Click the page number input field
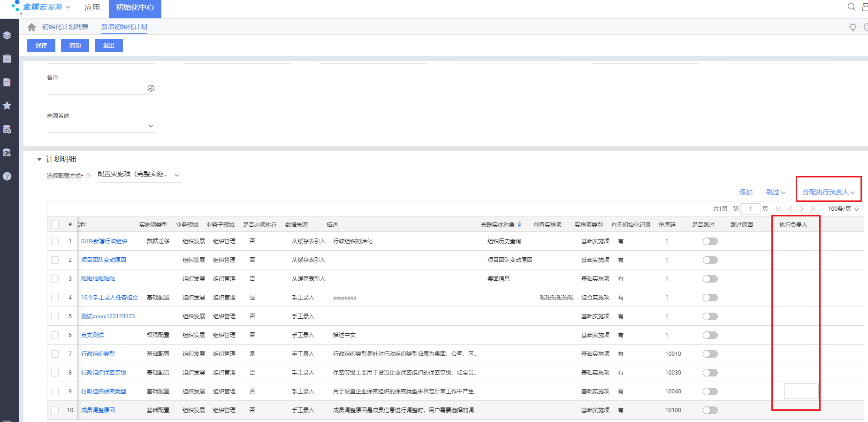This screenshot has width=868, height=422. coord(750,209)
